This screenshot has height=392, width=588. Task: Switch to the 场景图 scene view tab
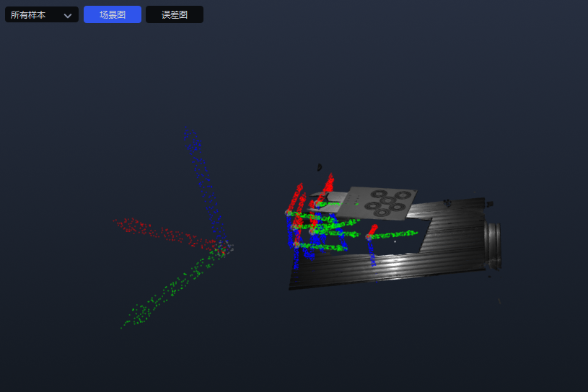pyautogui.click(x=113, y=14)
